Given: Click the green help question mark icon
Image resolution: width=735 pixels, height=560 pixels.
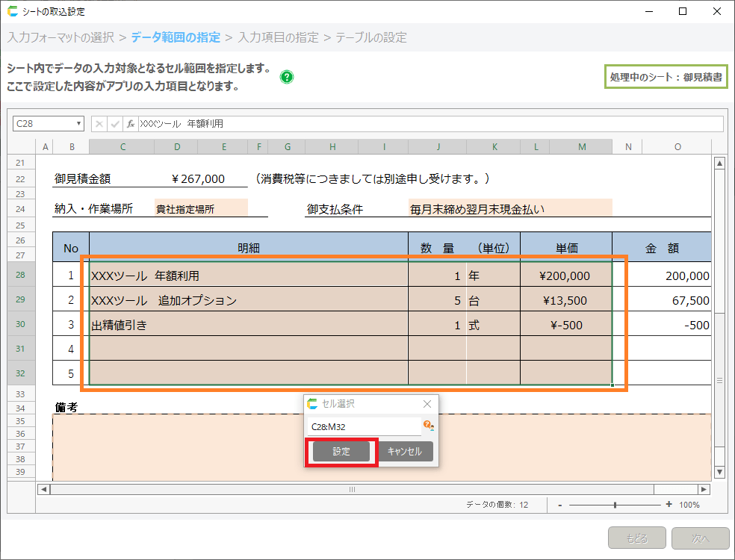Looking at the screenshot, I should (287, 77).
